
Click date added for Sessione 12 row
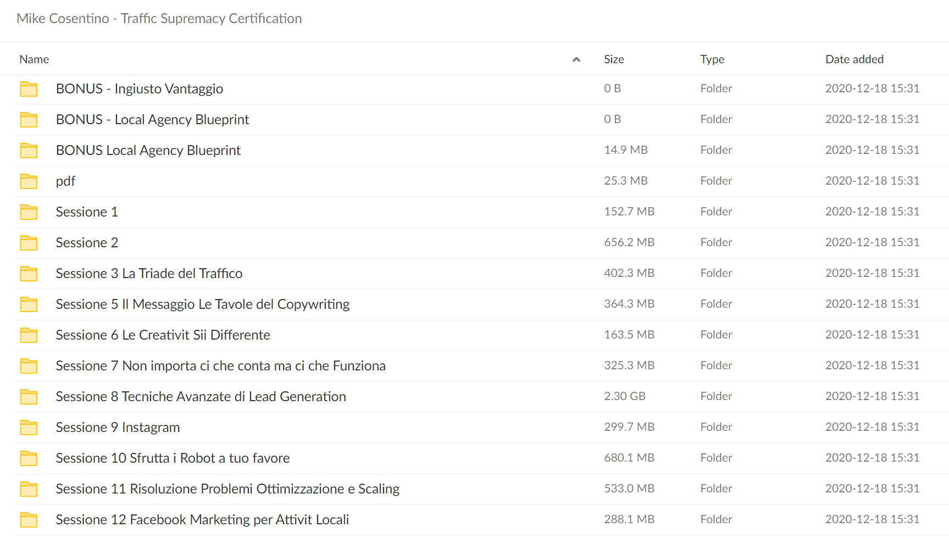click(872, 519)
